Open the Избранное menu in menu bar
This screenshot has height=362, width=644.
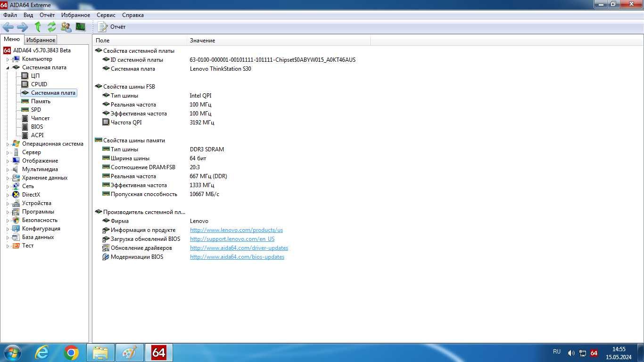75,15
